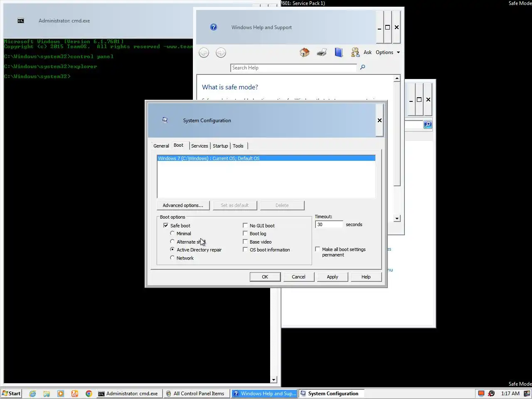The height and width of the screenshot is (399, 532).
Task: Go back in Help and Support
Action: point(204,53)
